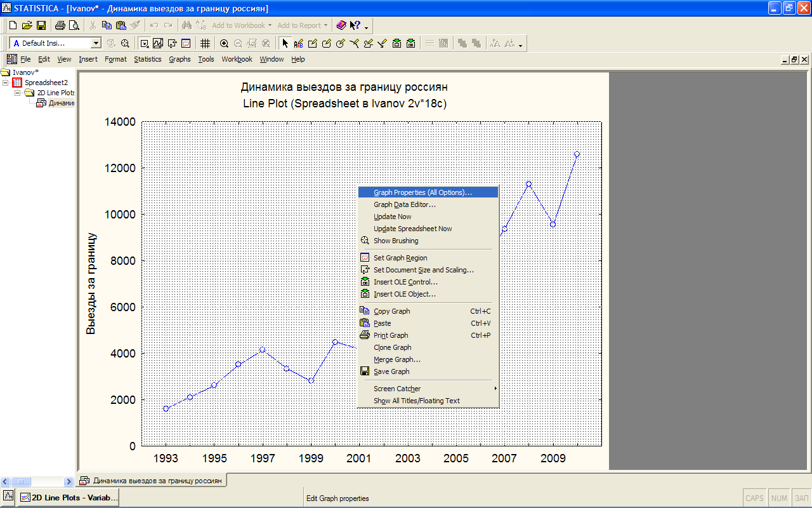Collapse the 2D Line Plots folder node
Screen dimensions: 812x508
click(18, 93)
